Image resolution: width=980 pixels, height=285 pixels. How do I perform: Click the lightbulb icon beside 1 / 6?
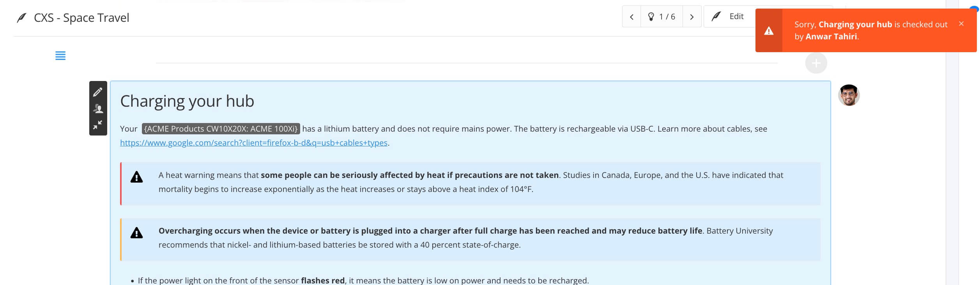pyautogui.click(x=651, y=17)
